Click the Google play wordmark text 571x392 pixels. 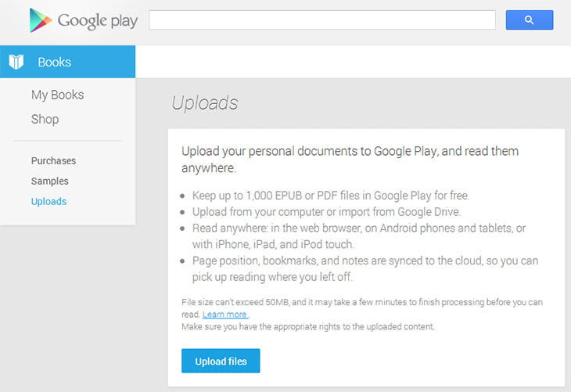(98, 21)
